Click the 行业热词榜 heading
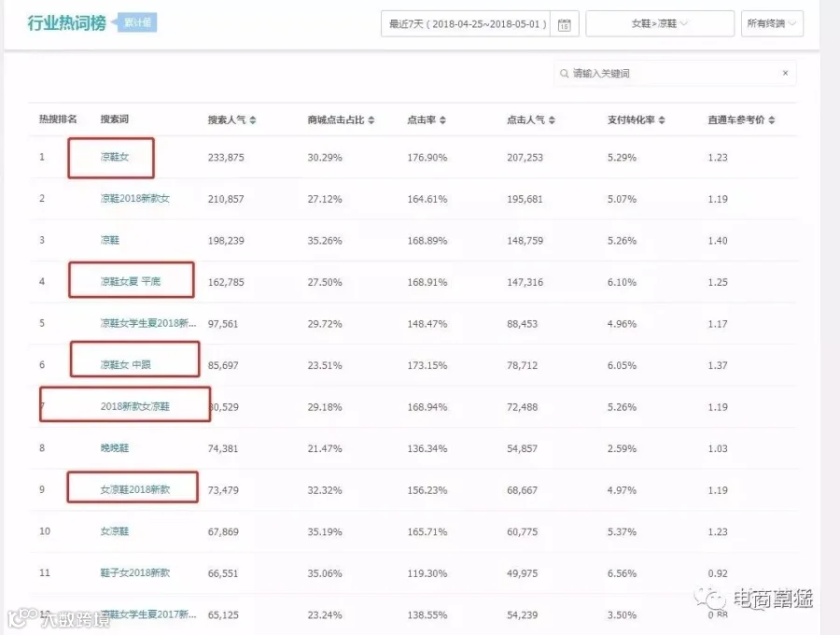 [x=67, y=23]
